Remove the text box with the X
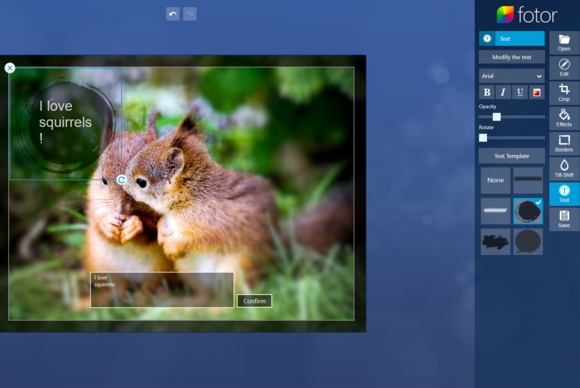The image size is (580, 388). [10, 68]
